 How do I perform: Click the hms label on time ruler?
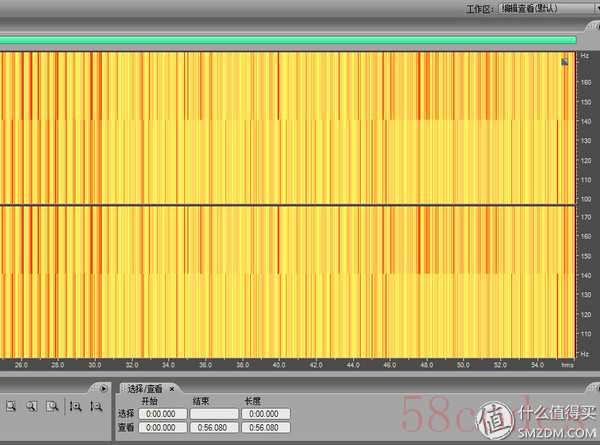click(x=567, y=365)
